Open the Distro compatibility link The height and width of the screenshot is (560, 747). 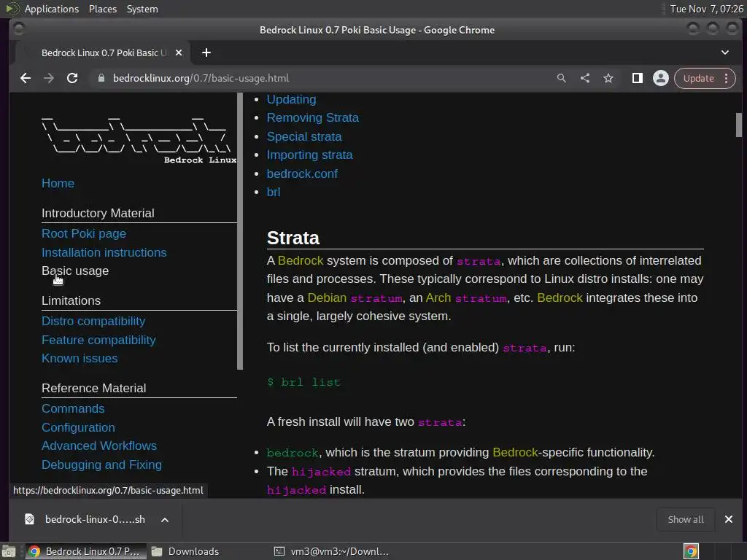click(x=93, y=322)
